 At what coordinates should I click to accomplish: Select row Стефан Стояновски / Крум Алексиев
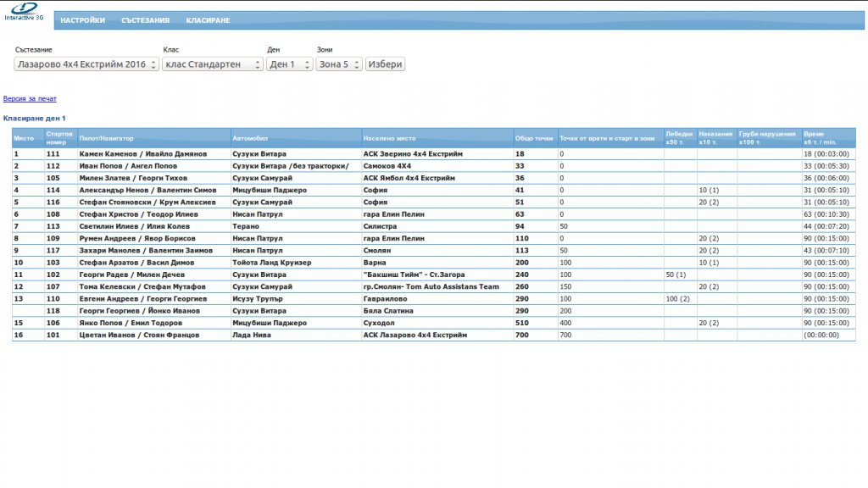pos(433,202)
